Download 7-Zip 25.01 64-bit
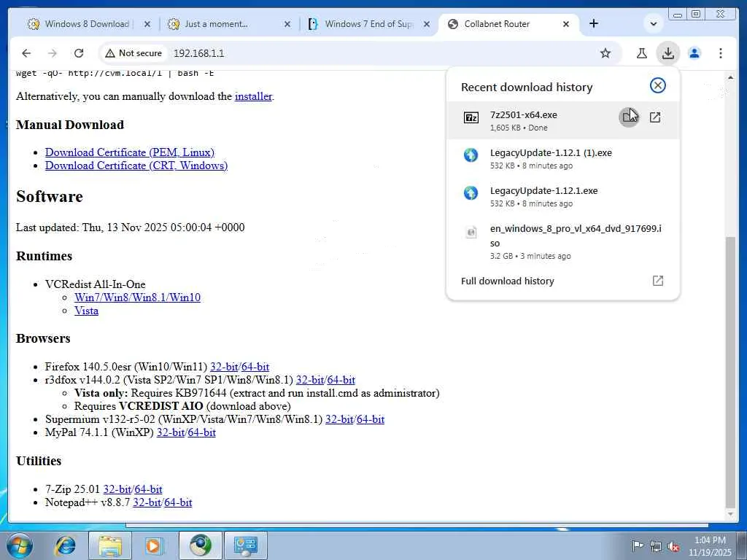The width and height of the screenshot is (747, 560). 148,489
